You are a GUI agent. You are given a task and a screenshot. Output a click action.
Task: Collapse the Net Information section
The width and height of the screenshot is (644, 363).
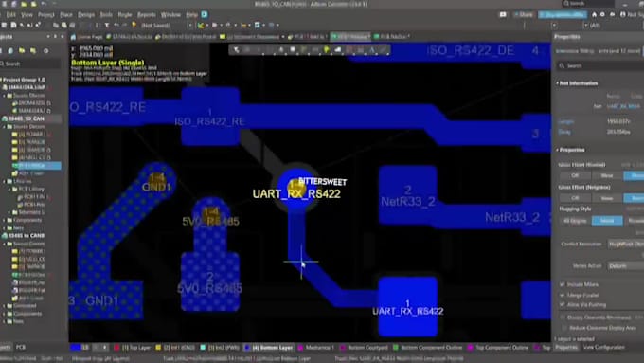click(x=558, y=83)
